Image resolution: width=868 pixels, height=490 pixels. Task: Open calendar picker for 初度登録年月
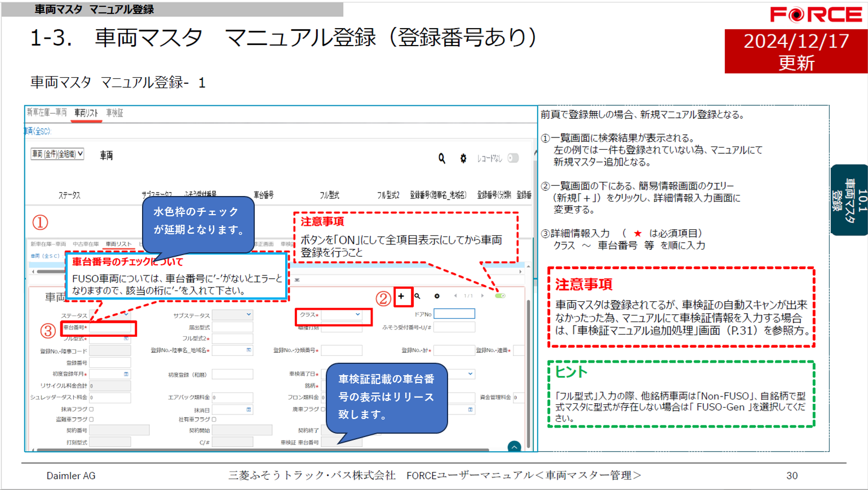[x=126, y=374]
